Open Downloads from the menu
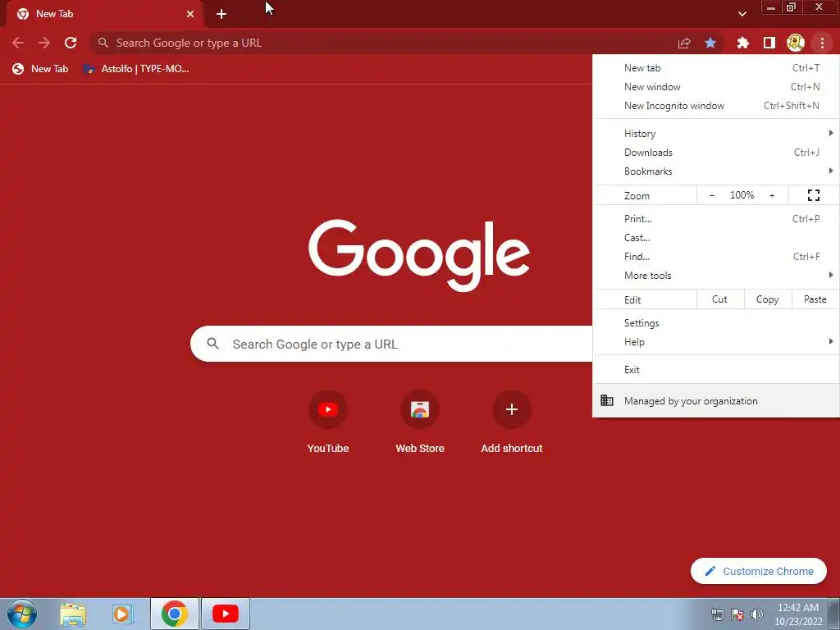Image resolution: width=840 pixels, height=630 pixels. 715,152
